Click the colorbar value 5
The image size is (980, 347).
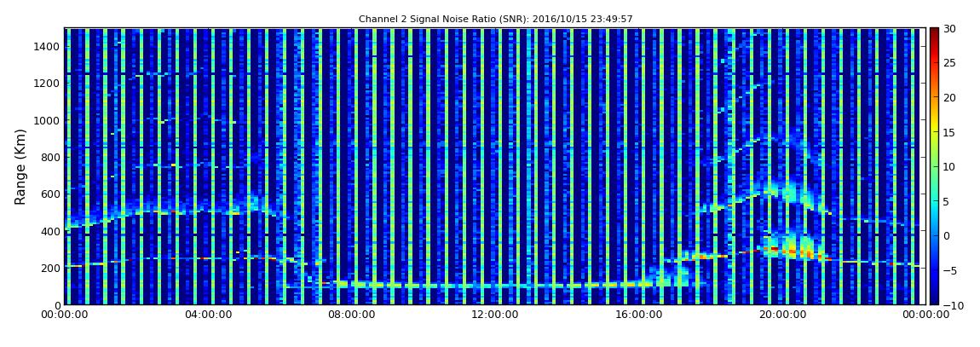pyautogui.click(x=946, y=201)
